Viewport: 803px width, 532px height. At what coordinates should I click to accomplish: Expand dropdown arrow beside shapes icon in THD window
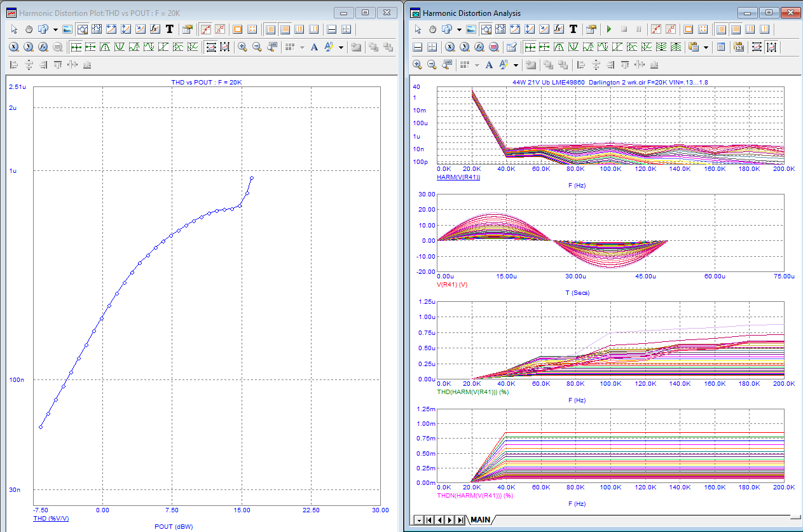pos(55,29)
